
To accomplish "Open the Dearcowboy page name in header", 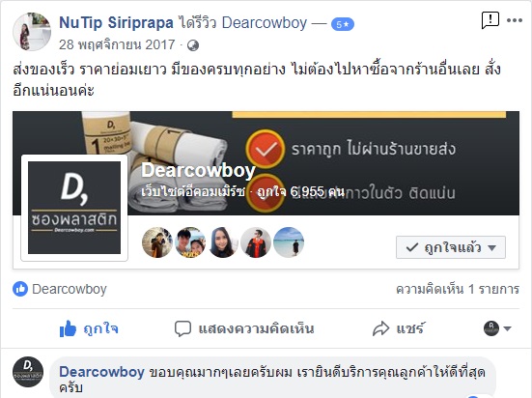I will (265, 23).
